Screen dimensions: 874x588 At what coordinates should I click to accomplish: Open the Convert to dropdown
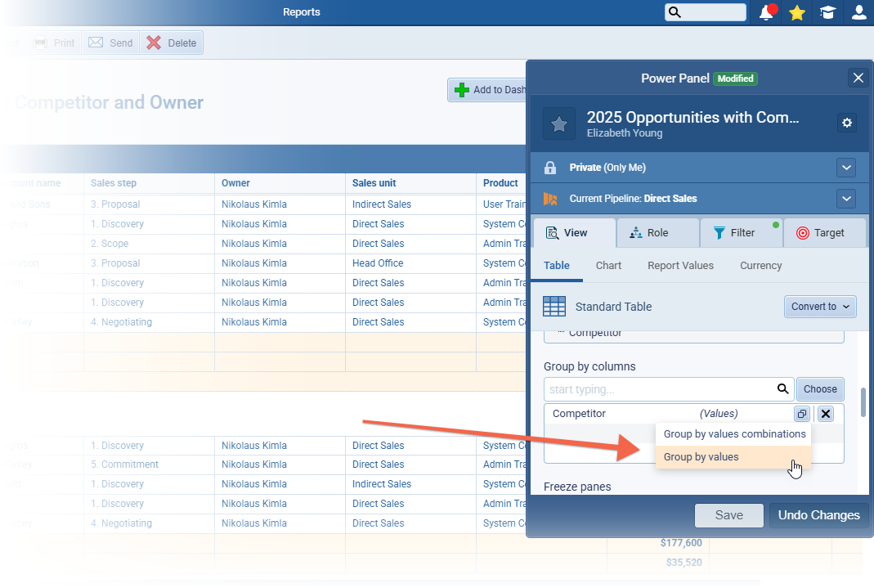(x=819, y=307)
